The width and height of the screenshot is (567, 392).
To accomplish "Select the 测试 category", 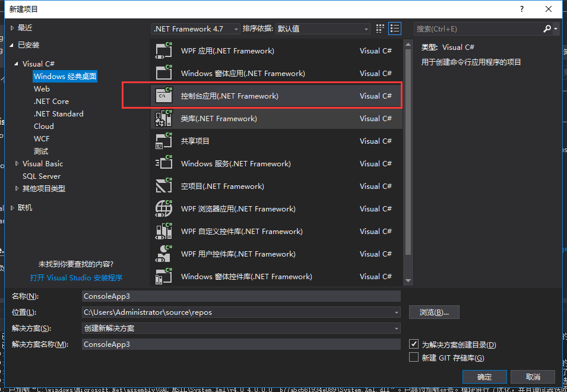I will pos(41,151).
